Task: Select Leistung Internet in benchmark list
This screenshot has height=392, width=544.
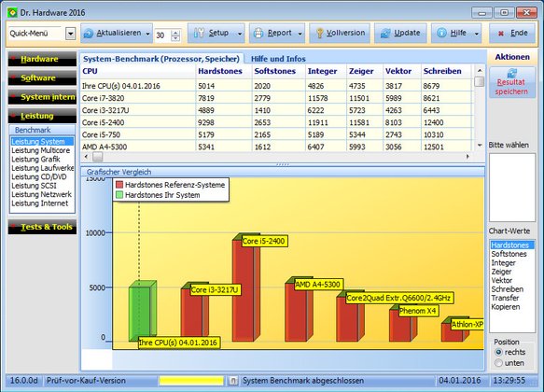Action: click(42, 203)
